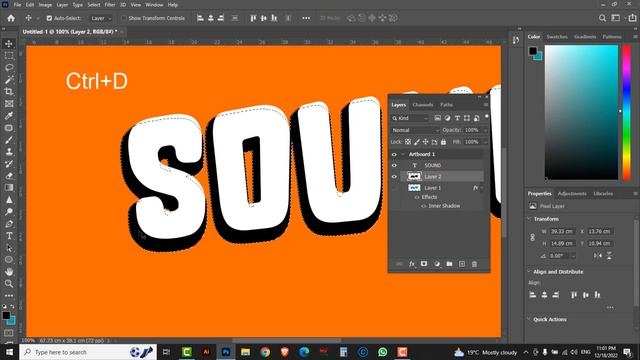Click the width W input field

(x=562, y=231)
